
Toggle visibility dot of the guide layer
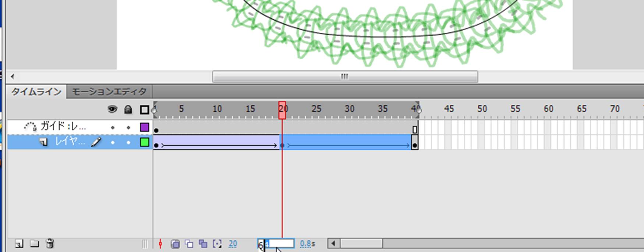click(113, 127)
